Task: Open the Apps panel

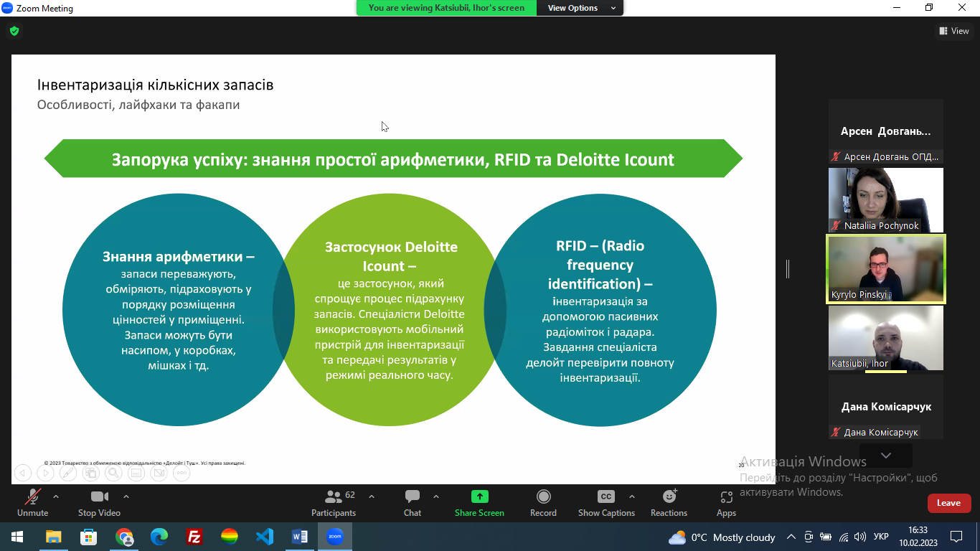Action: (726, 502)
